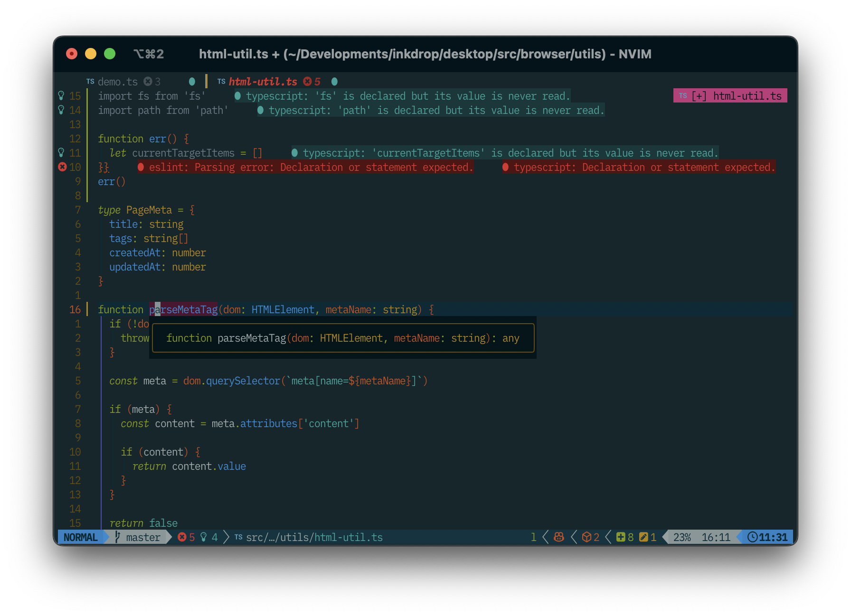The height and width of the screenshot is (616, 851).
Task: Click the 'err()' call on line 9
Action: (x=112, y=181)
